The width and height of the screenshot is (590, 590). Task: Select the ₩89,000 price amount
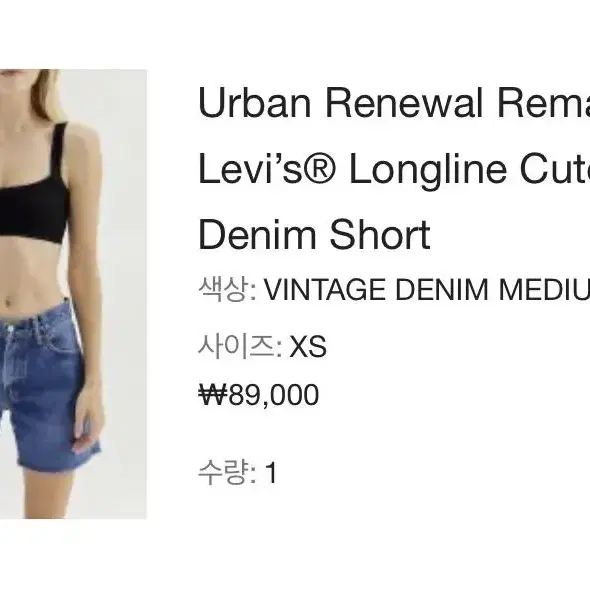coord(259,395)
